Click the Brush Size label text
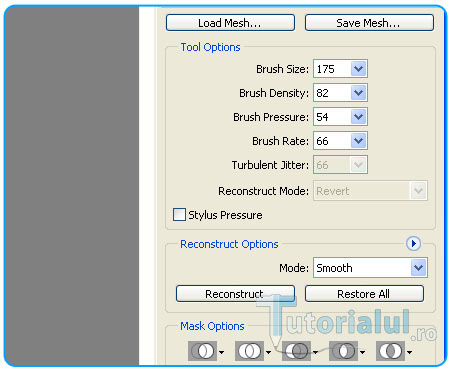Screen dimensions: 450x370 coord(282,69)
